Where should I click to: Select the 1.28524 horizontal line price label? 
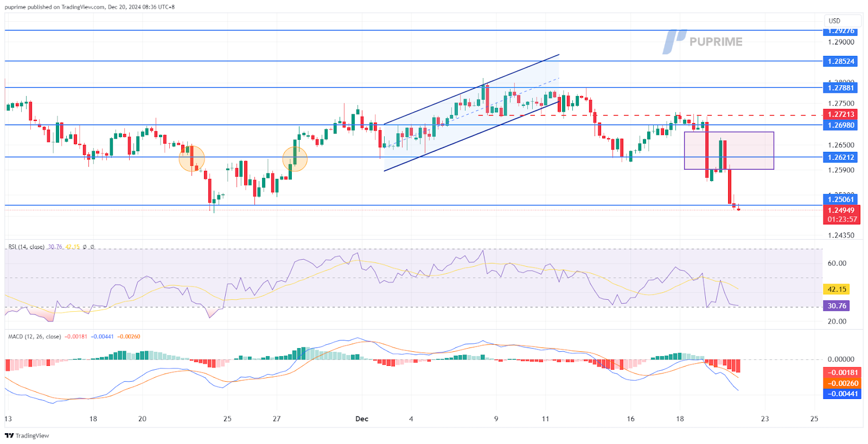click(841, 61)
